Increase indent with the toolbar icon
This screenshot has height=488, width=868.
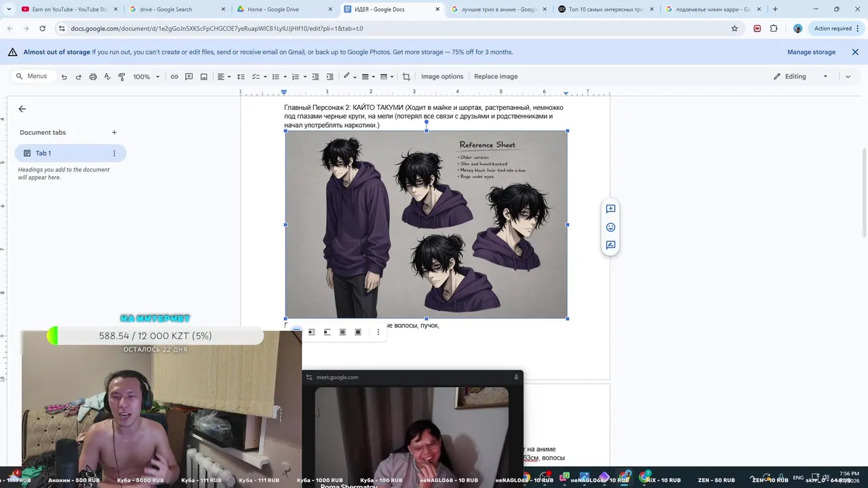pos(330,77)
